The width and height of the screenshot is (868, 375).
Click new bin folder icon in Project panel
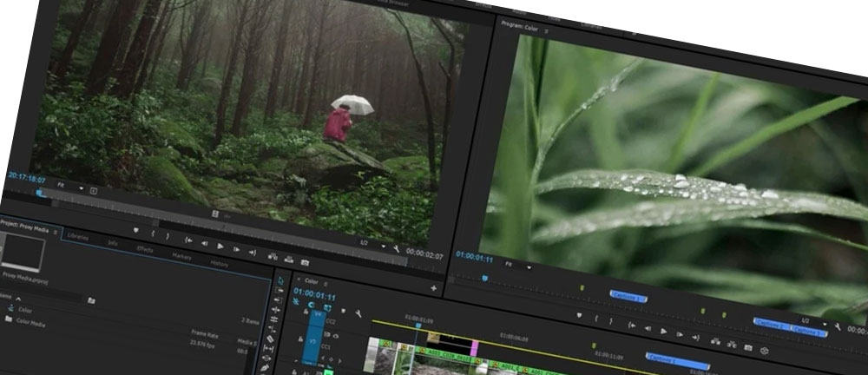tap(91, 300)
